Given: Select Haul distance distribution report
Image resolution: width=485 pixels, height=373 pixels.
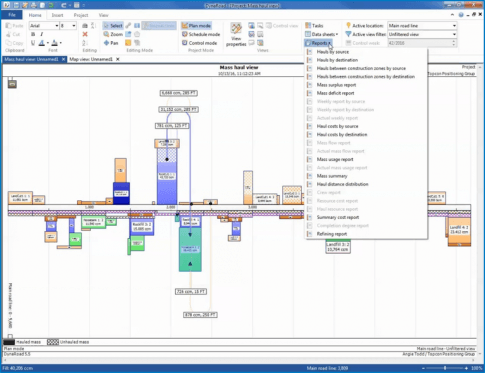Looking at the screenshot, I should coord(342,184).
